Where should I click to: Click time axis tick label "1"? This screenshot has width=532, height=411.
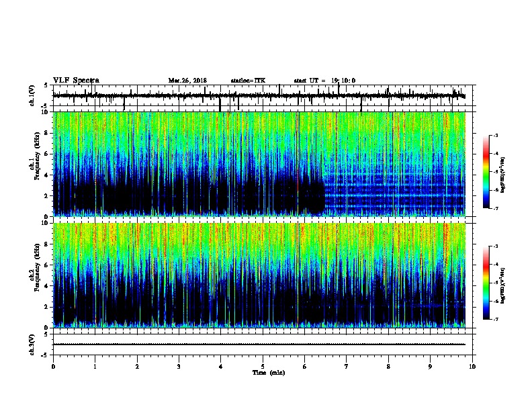point(95,367)
